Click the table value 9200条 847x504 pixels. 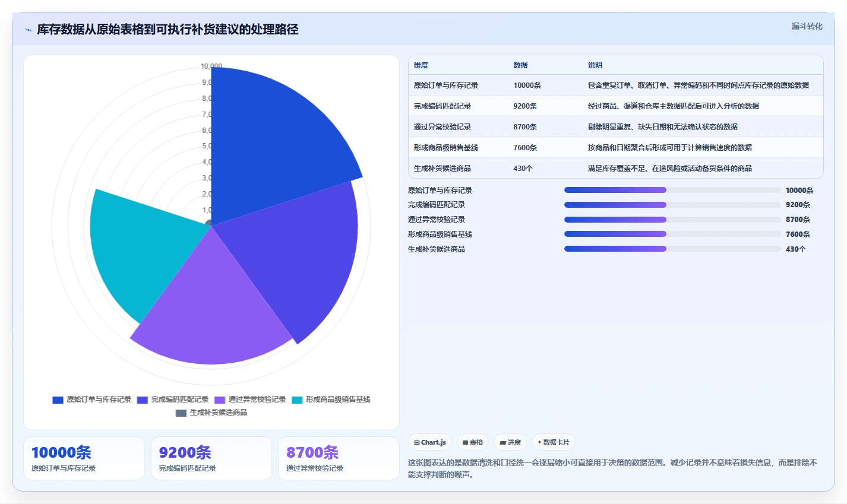525,106
